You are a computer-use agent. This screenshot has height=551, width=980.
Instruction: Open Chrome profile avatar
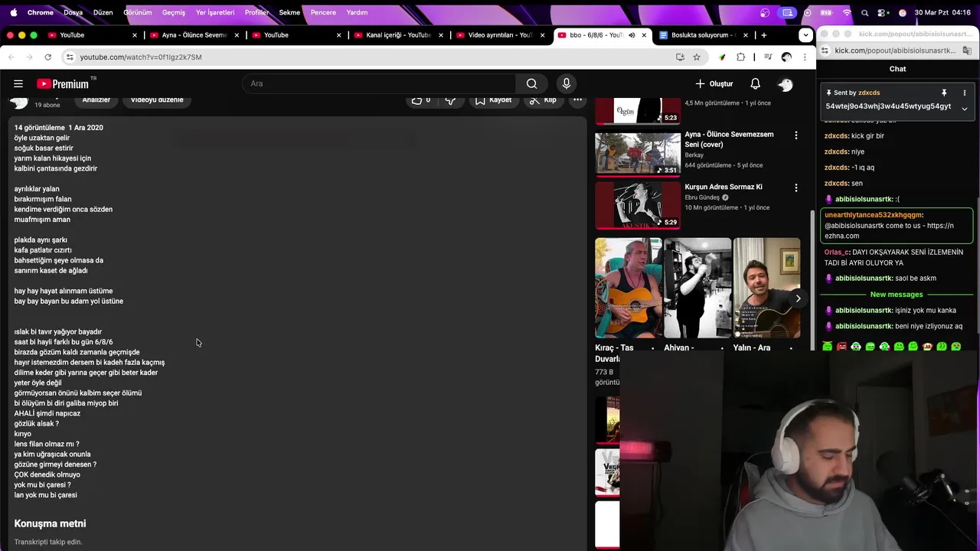coord(786,57)
